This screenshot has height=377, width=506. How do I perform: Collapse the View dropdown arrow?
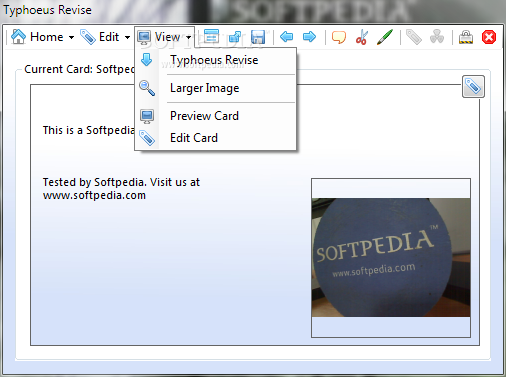point(189,37)
